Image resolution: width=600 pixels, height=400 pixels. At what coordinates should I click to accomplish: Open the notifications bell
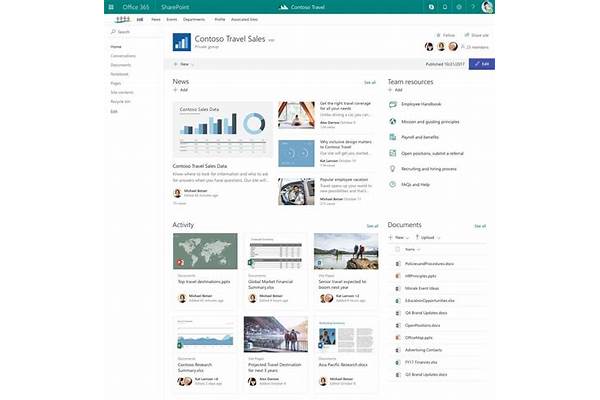click(x=445, y=7)
